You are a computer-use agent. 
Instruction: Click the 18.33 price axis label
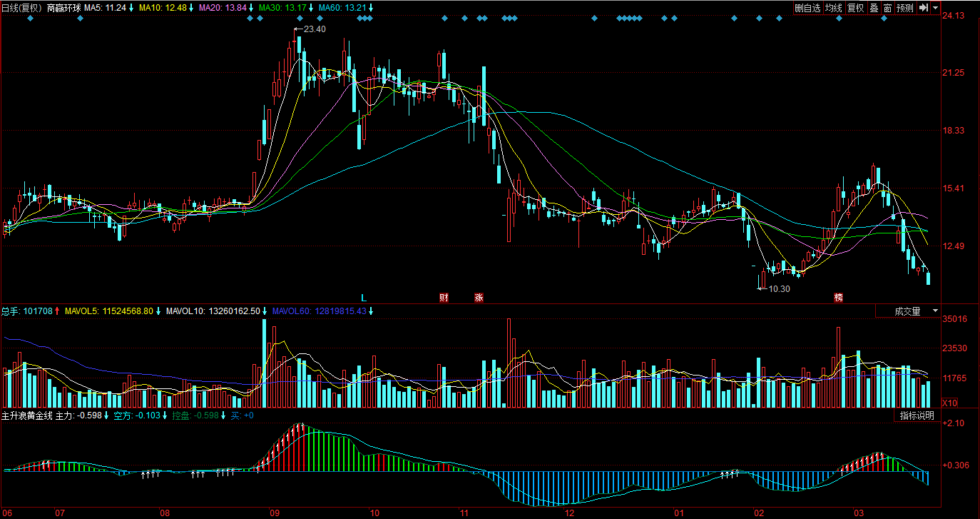click(x=954, y=131)
